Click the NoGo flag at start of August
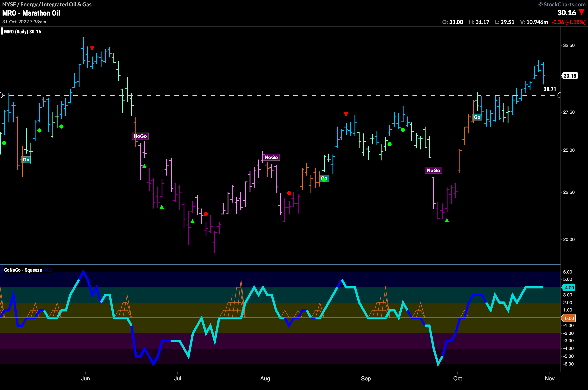 click(271, 157)
